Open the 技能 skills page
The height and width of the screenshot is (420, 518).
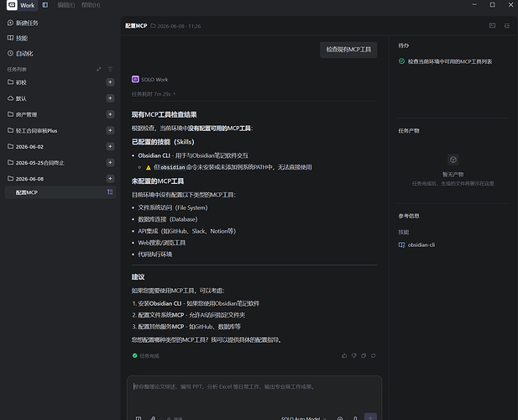18,38
